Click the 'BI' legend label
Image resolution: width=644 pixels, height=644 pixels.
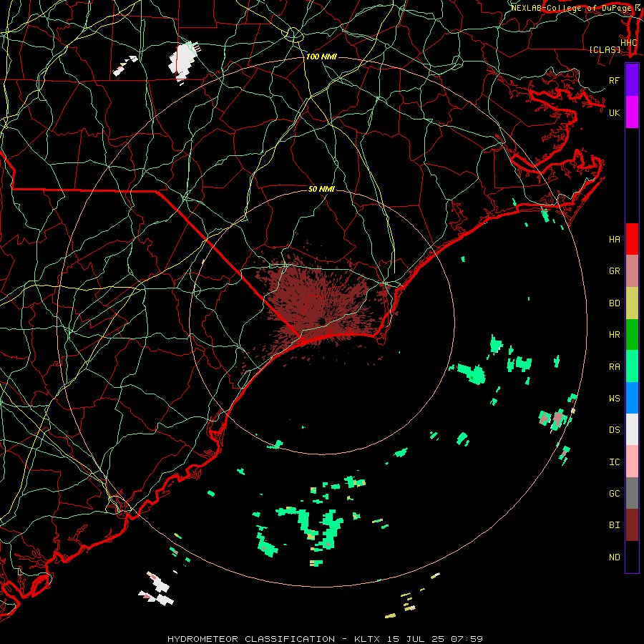pos(614,525)
